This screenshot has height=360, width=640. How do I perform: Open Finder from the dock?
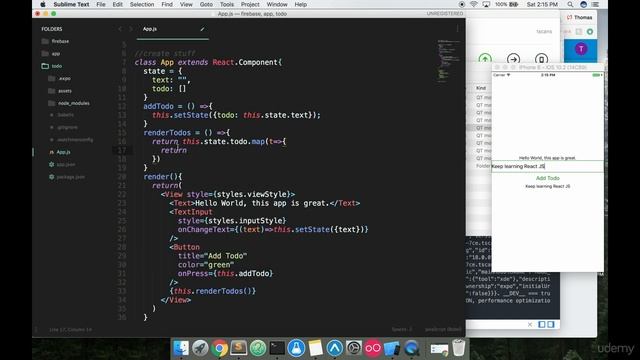tap(181, 348)
